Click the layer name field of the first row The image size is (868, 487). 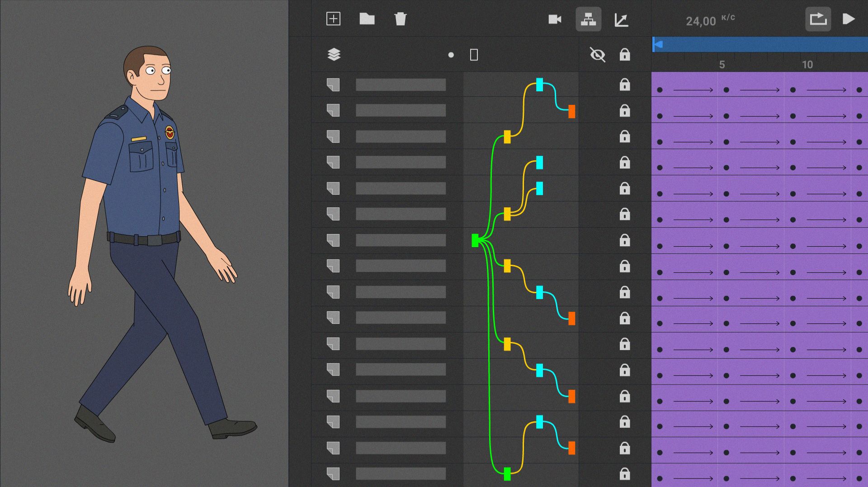[401, 85]
